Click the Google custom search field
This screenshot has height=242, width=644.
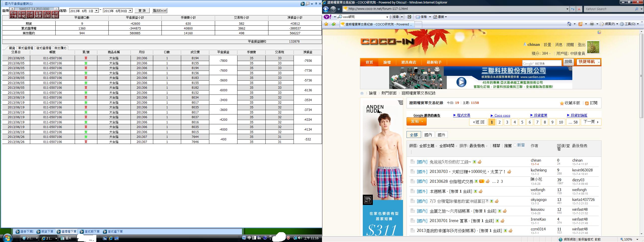tap(542, 63)
